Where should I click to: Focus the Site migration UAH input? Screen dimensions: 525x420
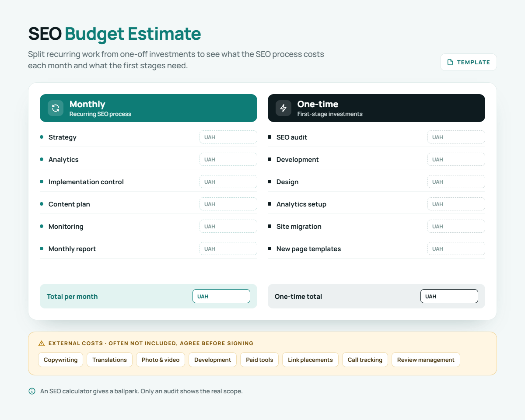click(456, 226)
